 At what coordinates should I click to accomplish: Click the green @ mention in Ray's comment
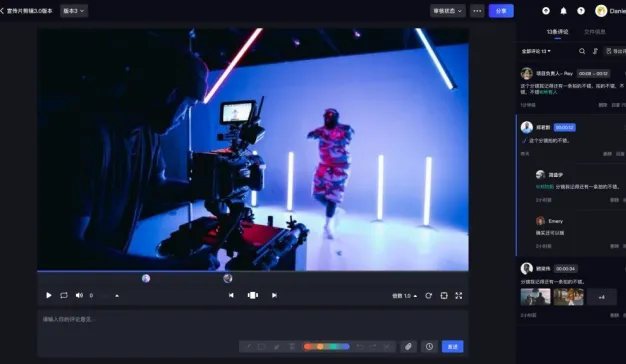click(548, 92)
